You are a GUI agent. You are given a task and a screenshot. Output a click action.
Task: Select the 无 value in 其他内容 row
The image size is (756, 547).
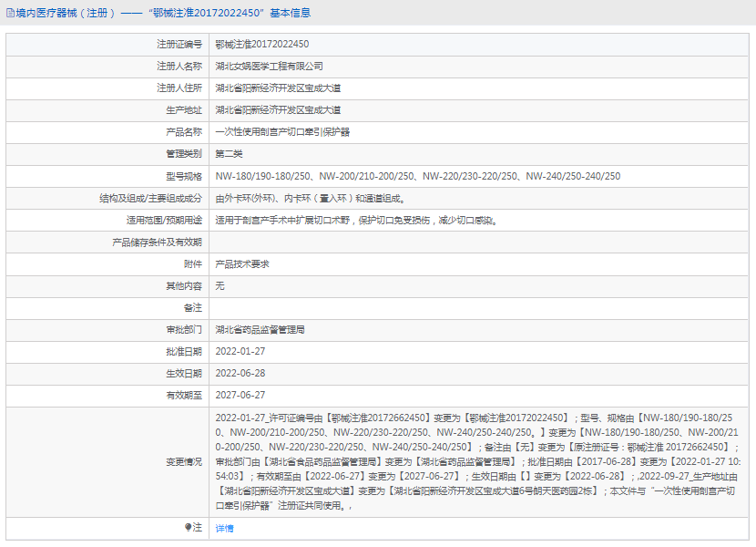pos(220,286)
